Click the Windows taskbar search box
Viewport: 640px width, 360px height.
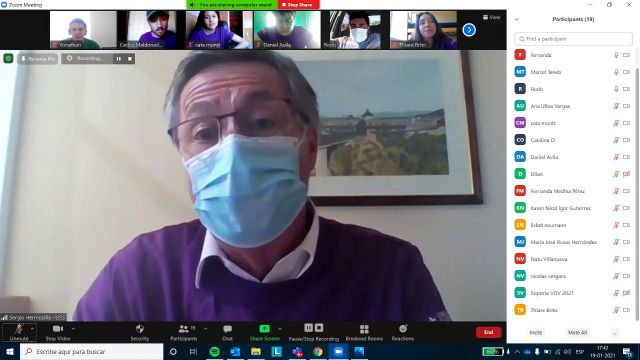(x=91, y=351)
